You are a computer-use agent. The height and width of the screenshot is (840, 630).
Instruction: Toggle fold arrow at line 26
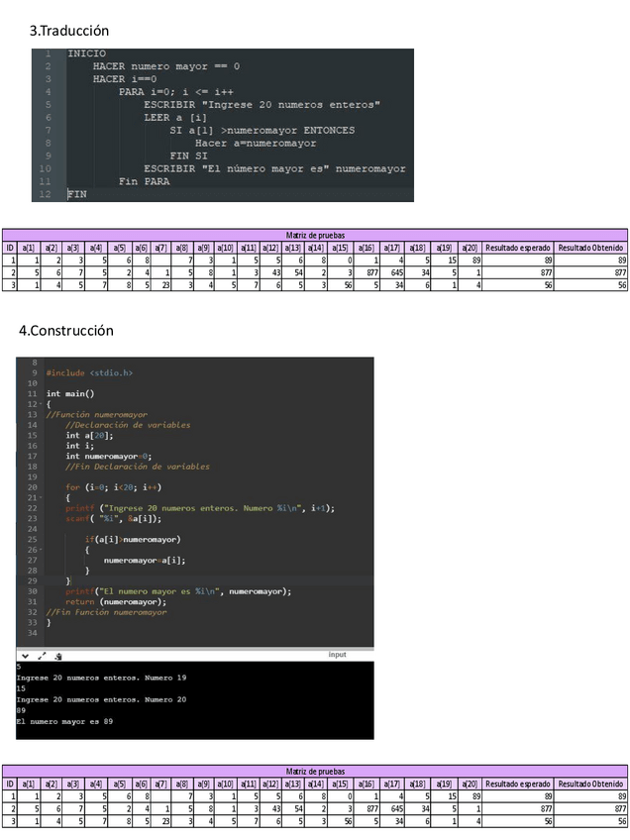pos(40,549)
